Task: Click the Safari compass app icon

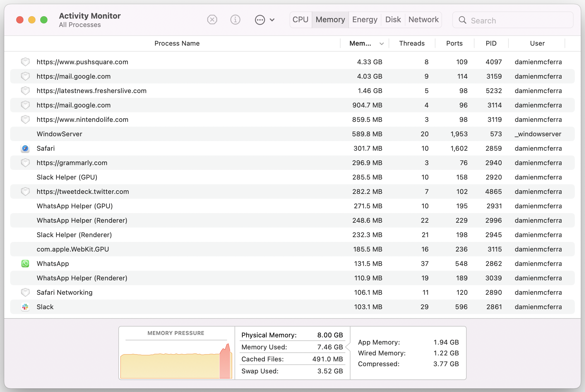Action: tap(25, 148)
